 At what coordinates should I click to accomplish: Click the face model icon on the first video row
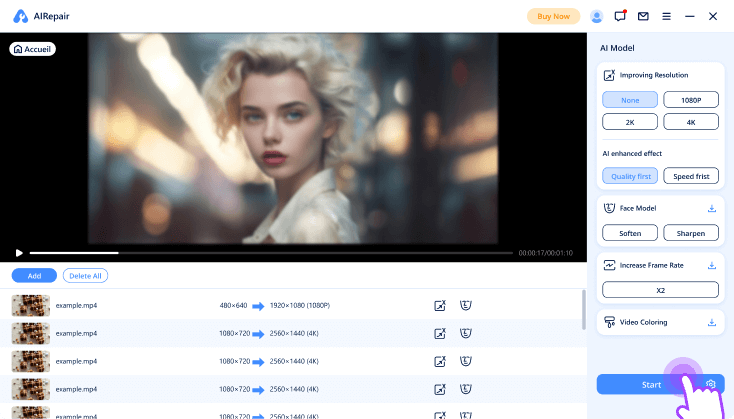[465, 305]
